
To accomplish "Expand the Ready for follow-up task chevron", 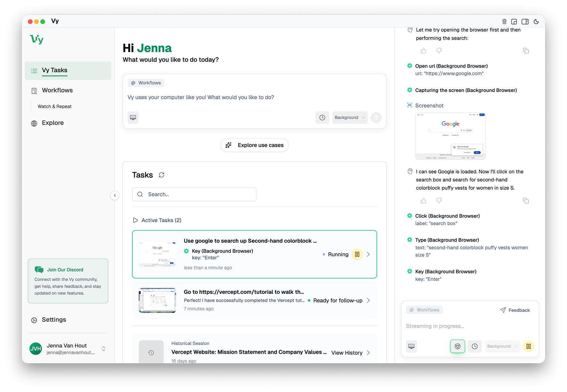I will pyautogui.click(x=368, y=300).
